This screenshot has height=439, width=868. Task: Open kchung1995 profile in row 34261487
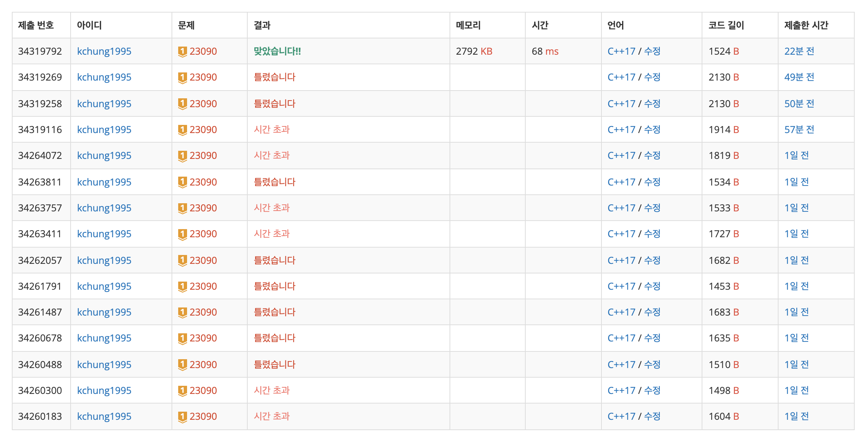coord(104,312)
